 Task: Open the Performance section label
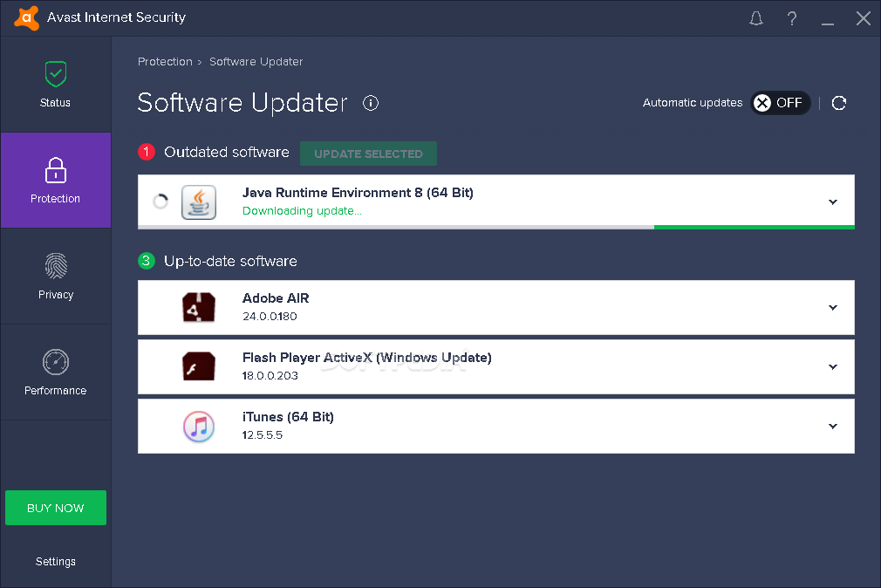pos(55,391)
